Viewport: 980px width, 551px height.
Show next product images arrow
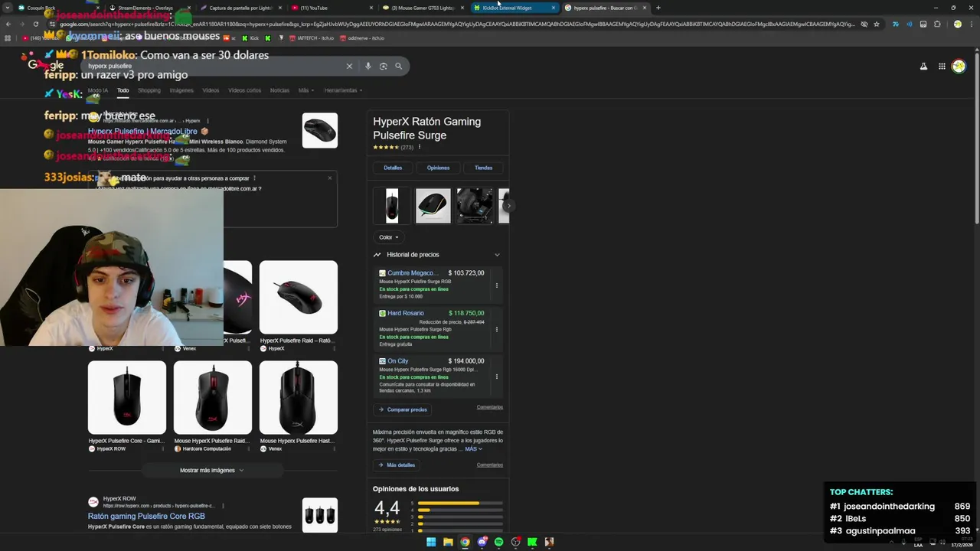pyautogui.click(x=508, y=206)
